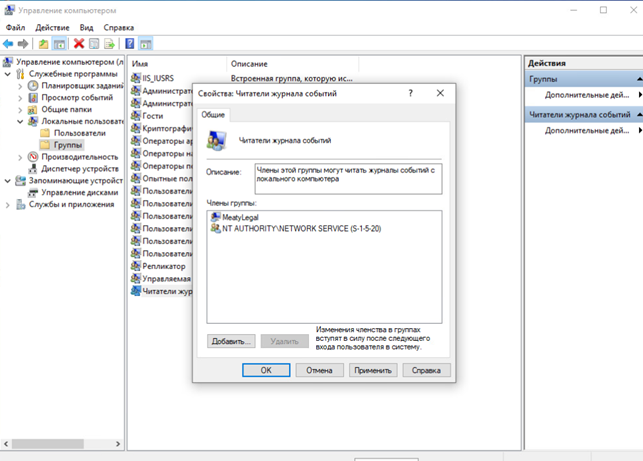Select the Общие tab in dialog
643x461 pixels.
(x=213, y=115)
